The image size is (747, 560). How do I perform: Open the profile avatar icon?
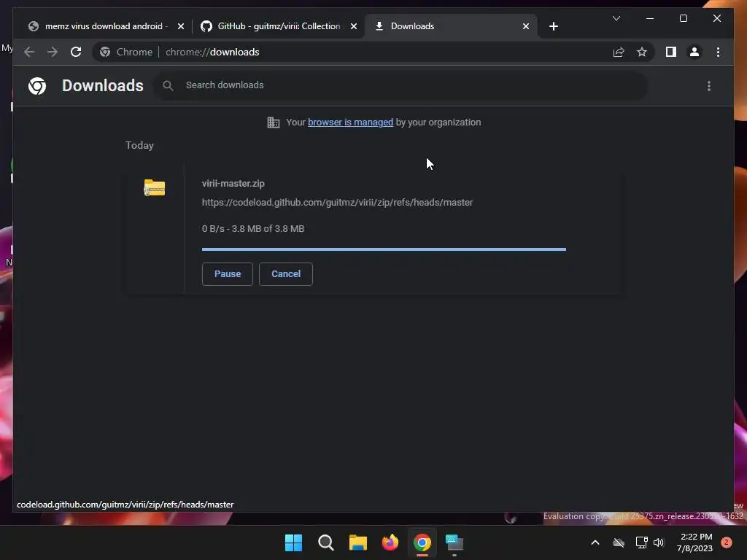click(x=694, y=52)
